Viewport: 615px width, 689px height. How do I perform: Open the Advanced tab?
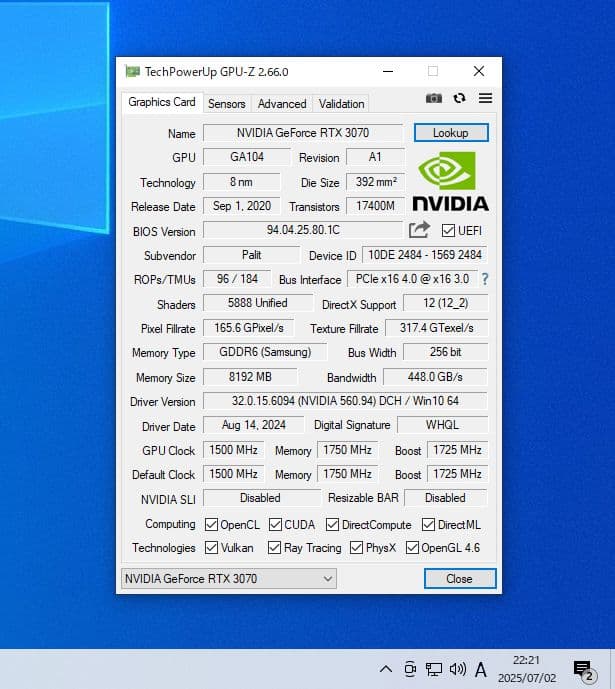coord(282,104)
